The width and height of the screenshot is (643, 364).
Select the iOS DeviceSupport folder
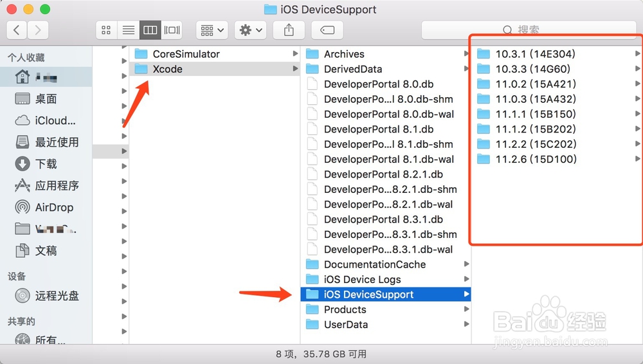[385, 295]
